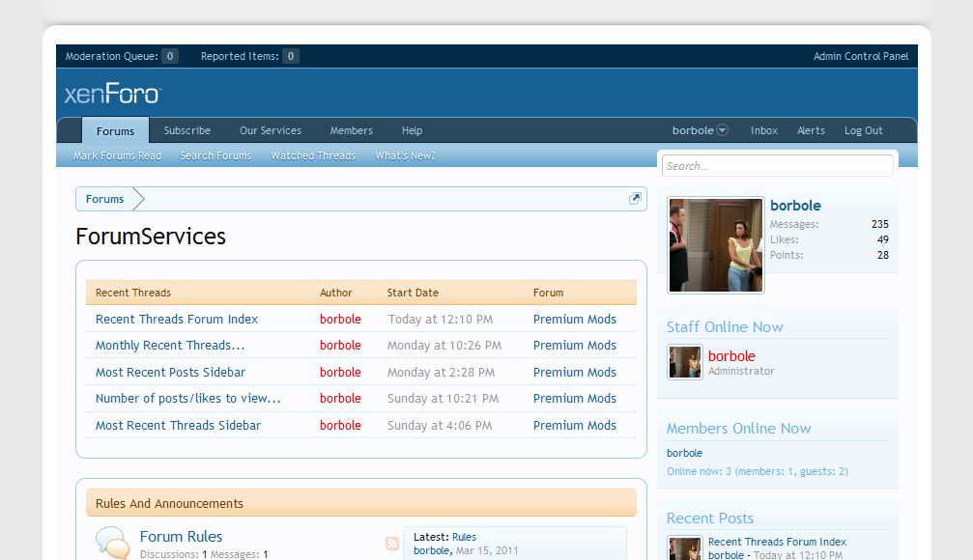973x560 pixels.
Task: Open Watched Threads from the sub-navigation
Action: [x=313, y=155]
